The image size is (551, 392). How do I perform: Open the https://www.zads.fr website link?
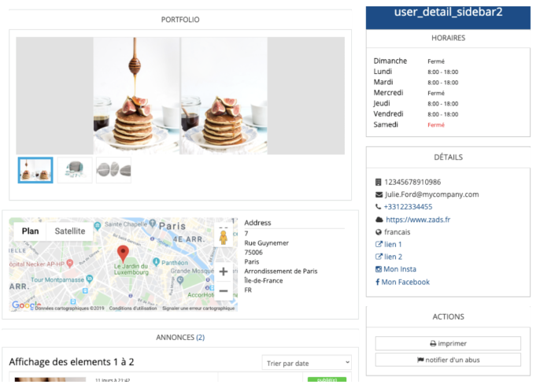[418, 220]
